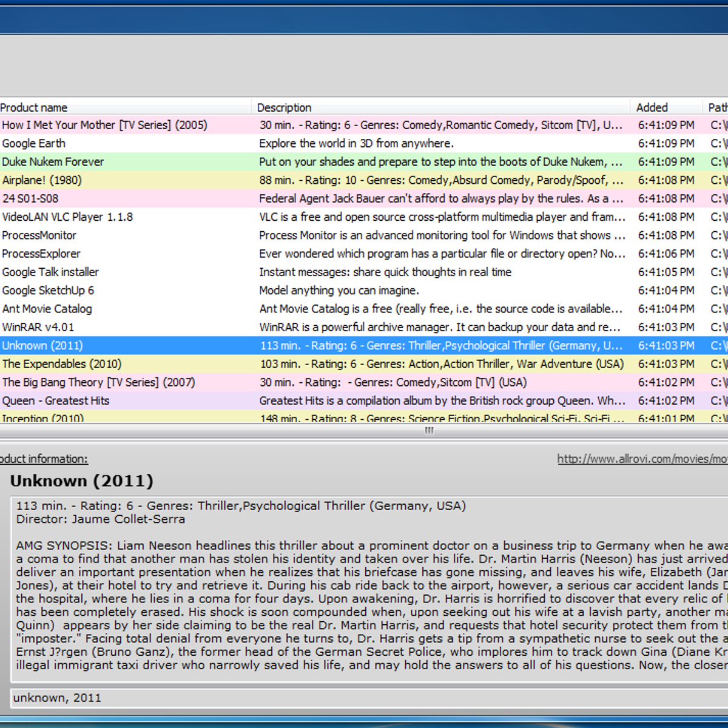The image size is (728, 728).
Task: Click 'WinRAR is a powerful archive manager' description
Action: click(440, 327)
